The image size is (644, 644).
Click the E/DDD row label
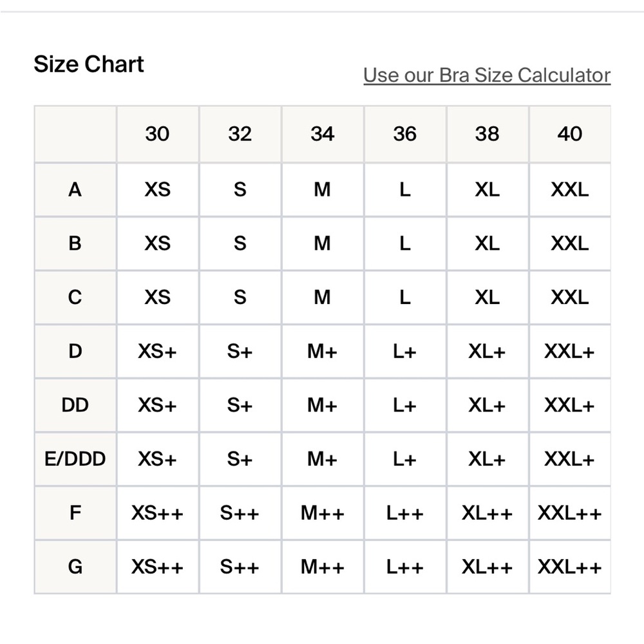75,459
